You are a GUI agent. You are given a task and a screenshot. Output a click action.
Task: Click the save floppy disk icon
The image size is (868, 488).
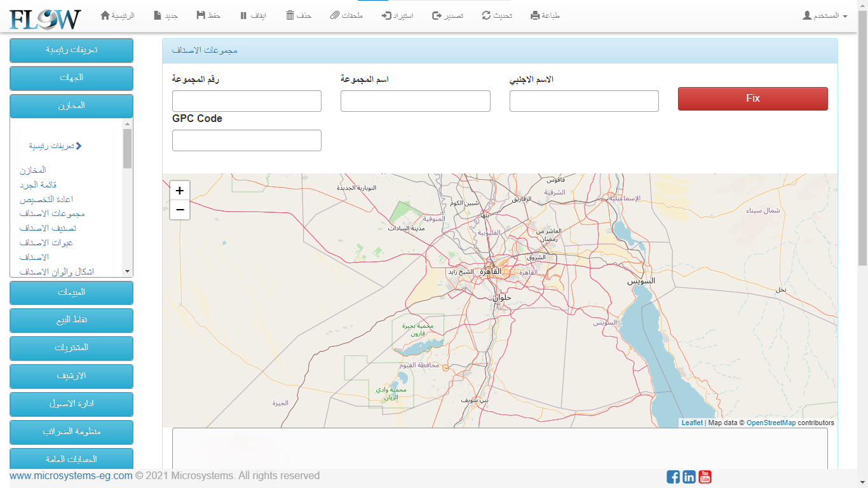tap(201, 15)
